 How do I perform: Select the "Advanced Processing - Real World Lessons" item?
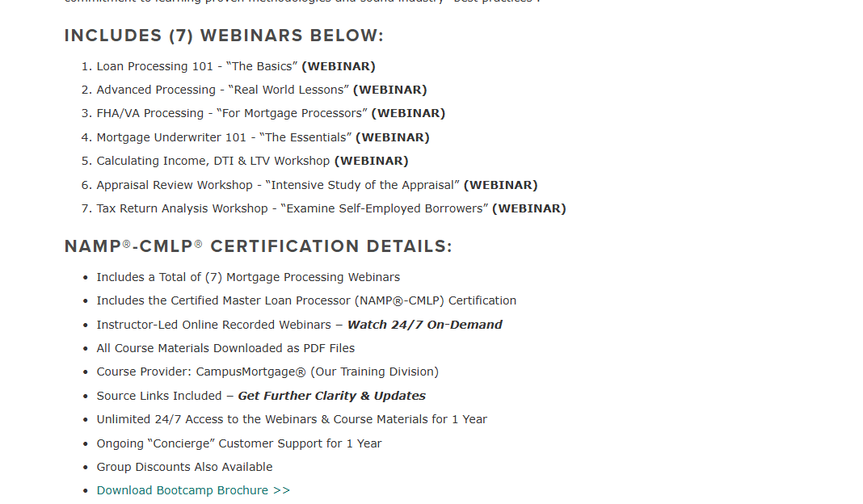pos(262,90)
